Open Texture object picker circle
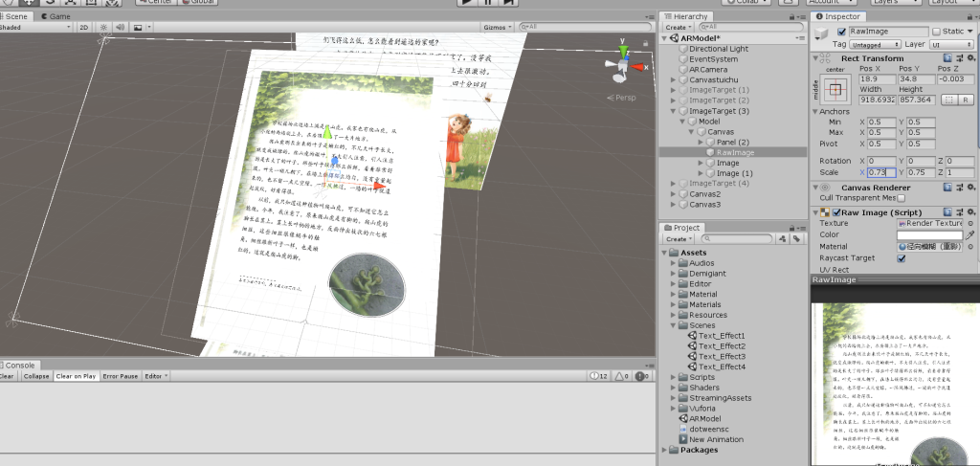Image resolution: width=980 pixels, height=466 pixels. [x=970, y=223]
